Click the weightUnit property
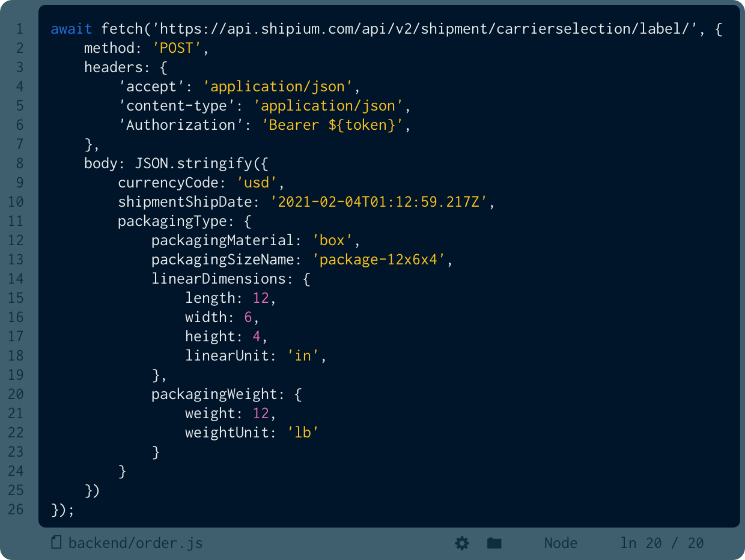This screenshot has height=560, width=745. [227, 433]
